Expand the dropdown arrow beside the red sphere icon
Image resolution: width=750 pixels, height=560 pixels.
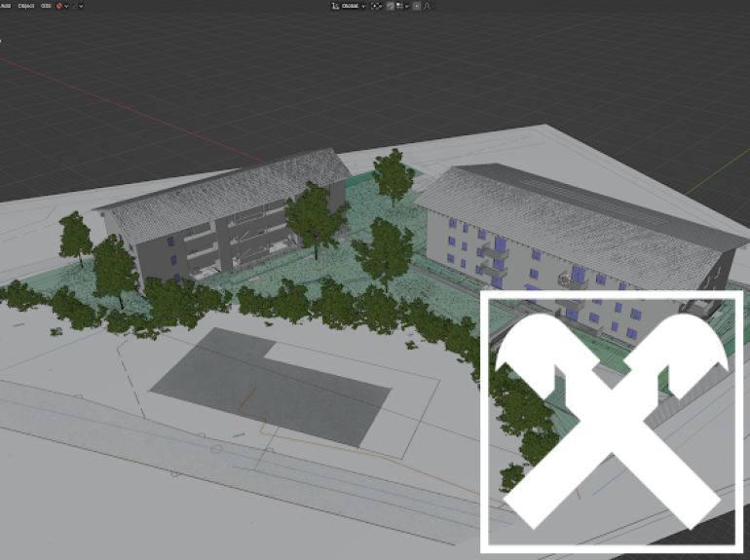67,5
